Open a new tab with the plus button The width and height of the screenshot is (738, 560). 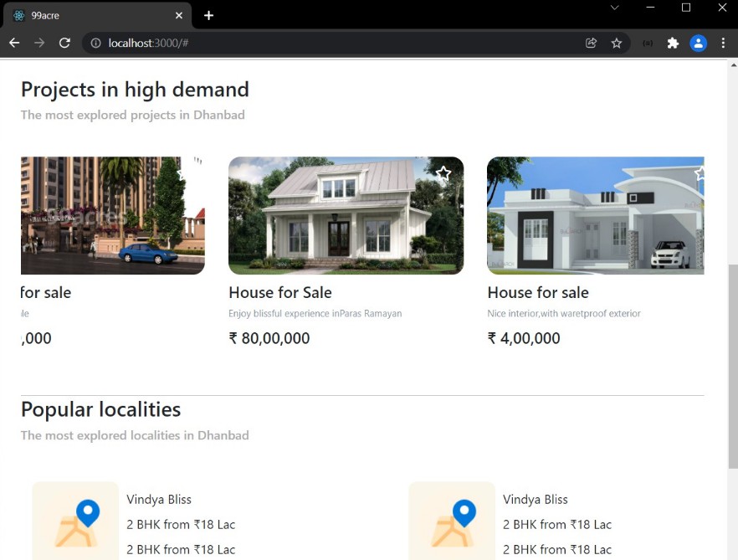click(208, 15)
